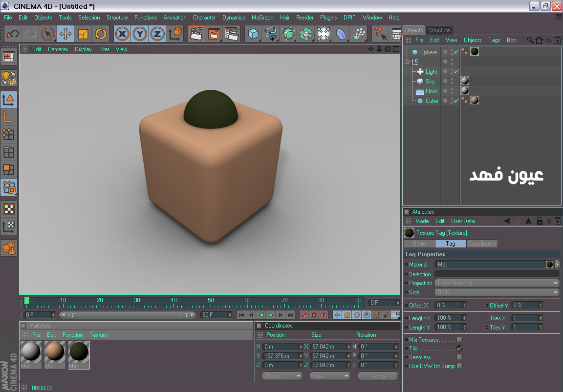The image size is (563, 392).
Task: Click the Sky object's material tag
Action: 465,81
